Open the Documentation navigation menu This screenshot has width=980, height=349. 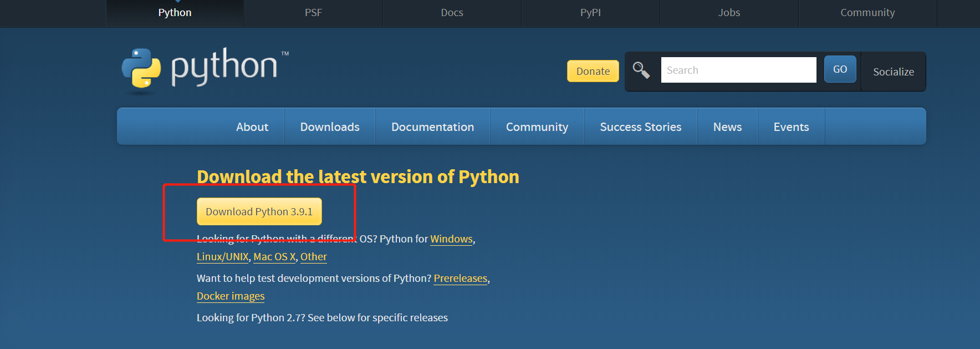(432, 127)
